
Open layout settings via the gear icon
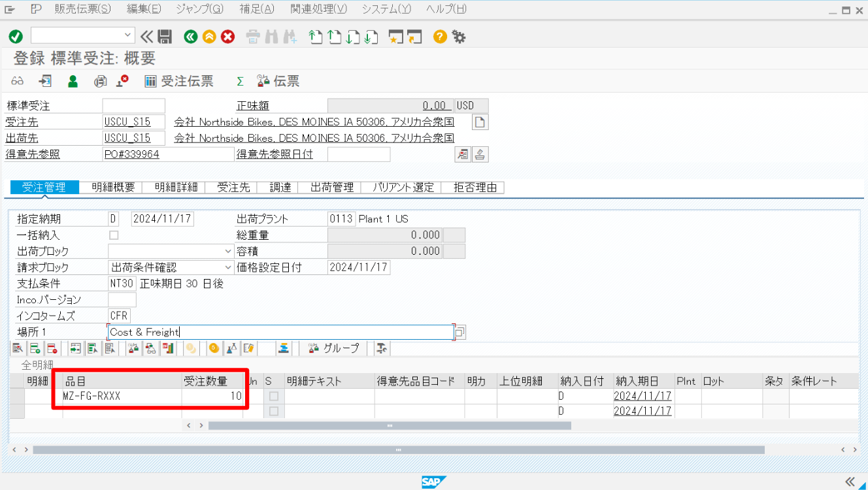(x=459, y=37)
